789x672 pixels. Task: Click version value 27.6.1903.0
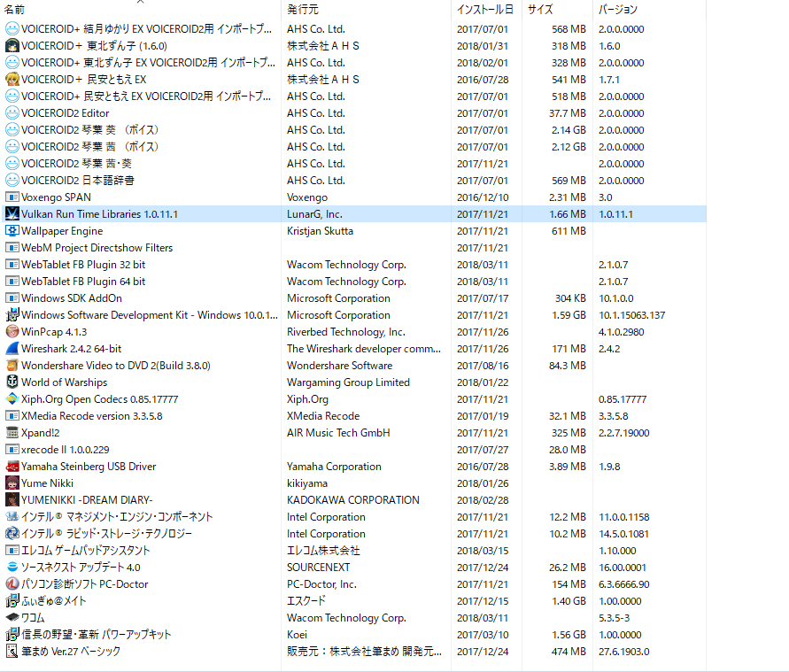pos(624,652)
